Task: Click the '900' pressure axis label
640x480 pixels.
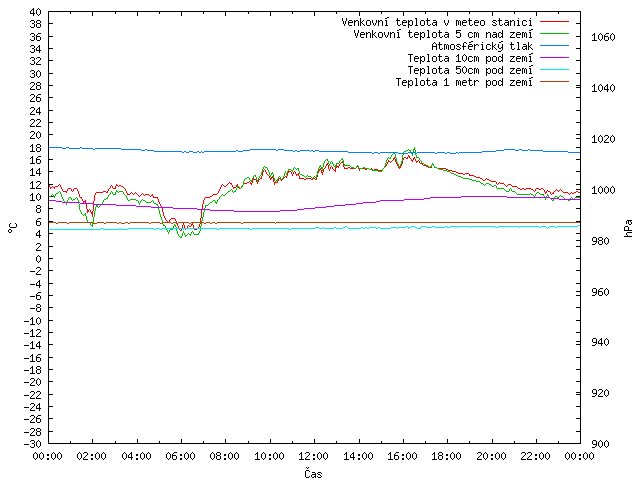Action: (600, 444)
